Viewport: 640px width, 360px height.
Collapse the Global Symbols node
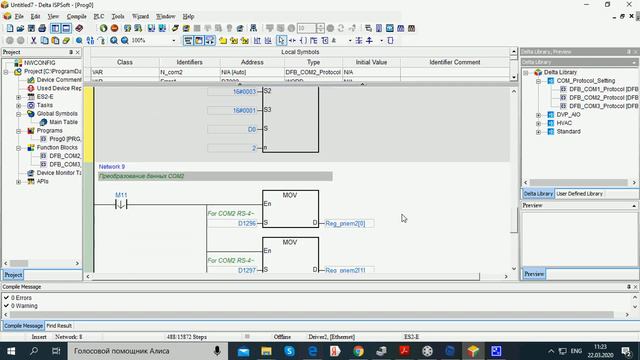pyautogui.click(x=18, y=114)
